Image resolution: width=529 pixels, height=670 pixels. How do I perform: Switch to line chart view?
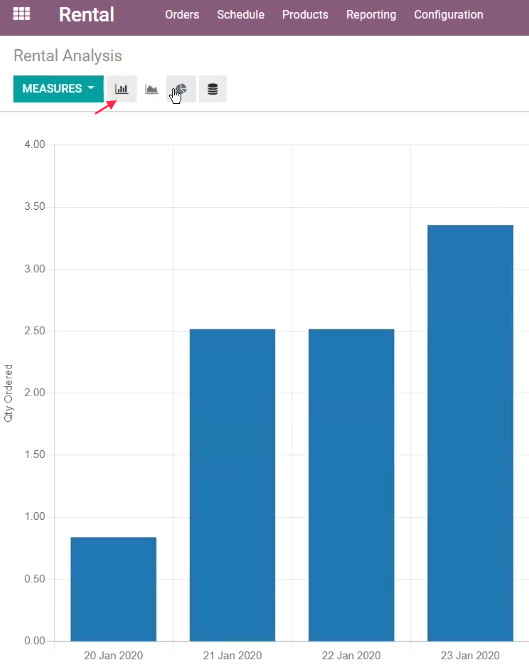pyautogui.click(x=151, y=89)
